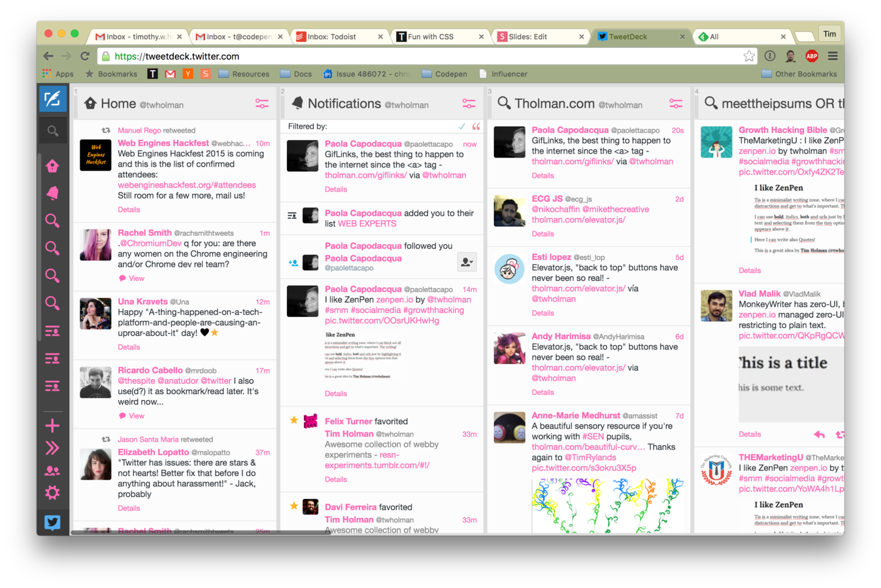Open the compose new Tweet panel
The image size is (881, 588).
(52, 99)
